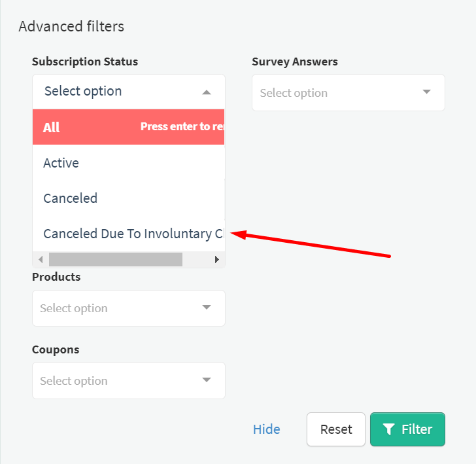This screenshot has width=476, height=464.
Task: Collapse the Subscription Status dropdown arrow
Action: pyautogui.click(x=207, y=92)
